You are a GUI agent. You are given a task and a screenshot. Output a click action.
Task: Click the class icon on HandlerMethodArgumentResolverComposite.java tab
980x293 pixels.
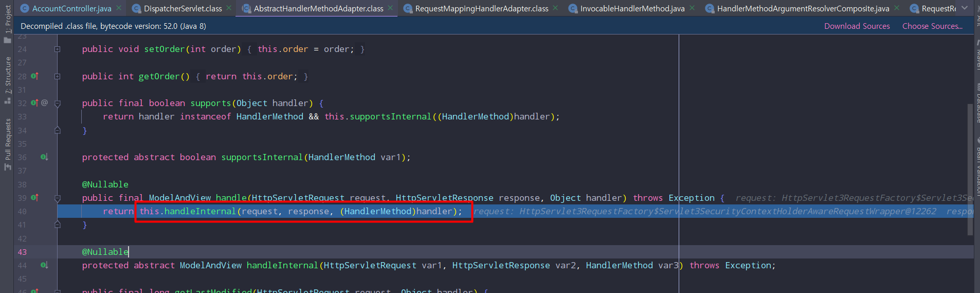click(710, 8)
